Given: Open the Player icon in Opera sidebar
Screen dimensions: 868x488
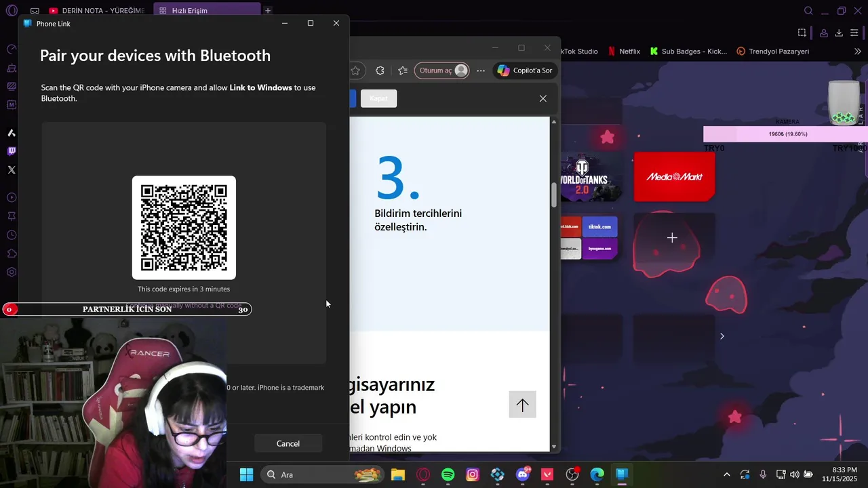Looking at the screenshot, I should (12, 198).
